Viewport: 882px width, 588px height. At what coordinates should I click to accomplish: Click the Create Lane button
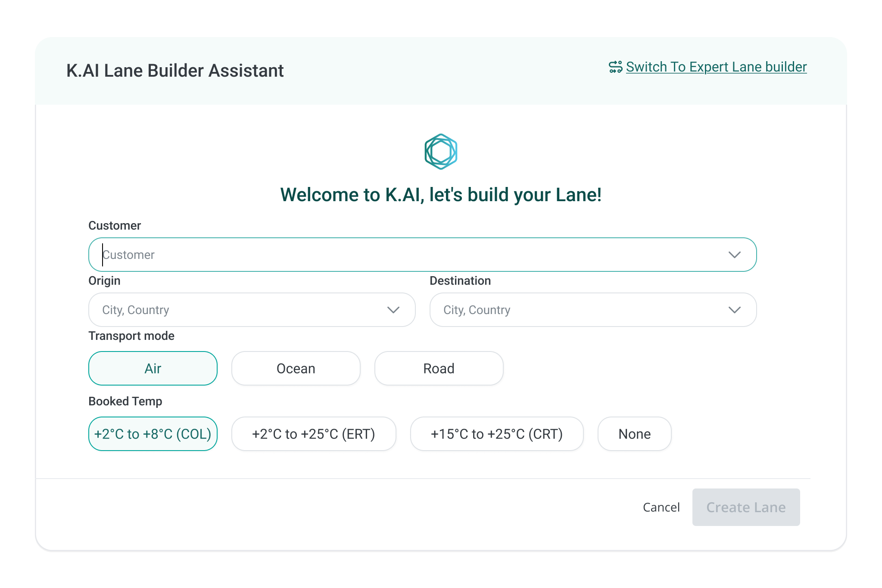746,507
